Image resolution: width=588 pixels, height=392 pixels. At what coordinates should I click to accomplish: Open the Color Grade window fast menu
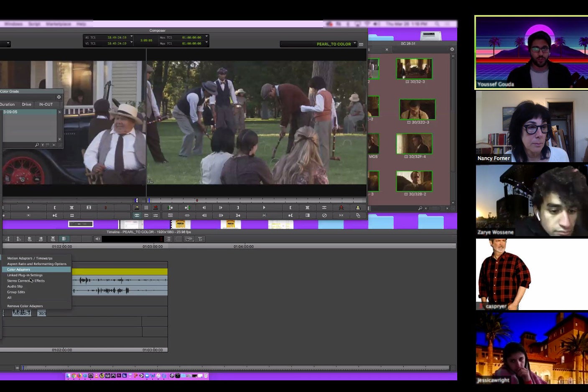tap(59, 97)
